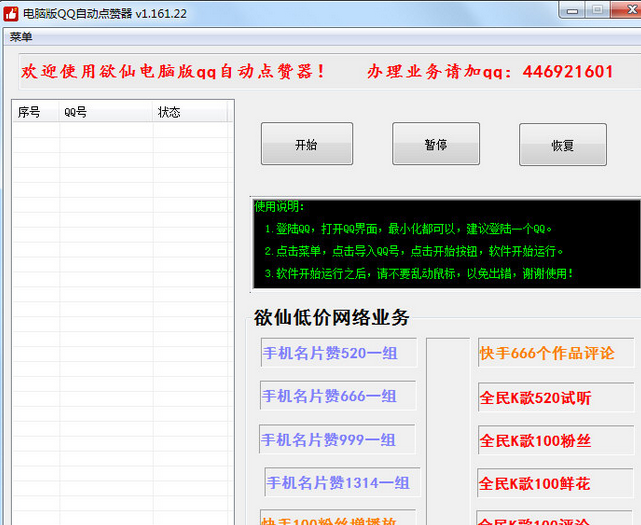
Task: Click the thumbs-up app icon in title bar
Action: point(11,13)
